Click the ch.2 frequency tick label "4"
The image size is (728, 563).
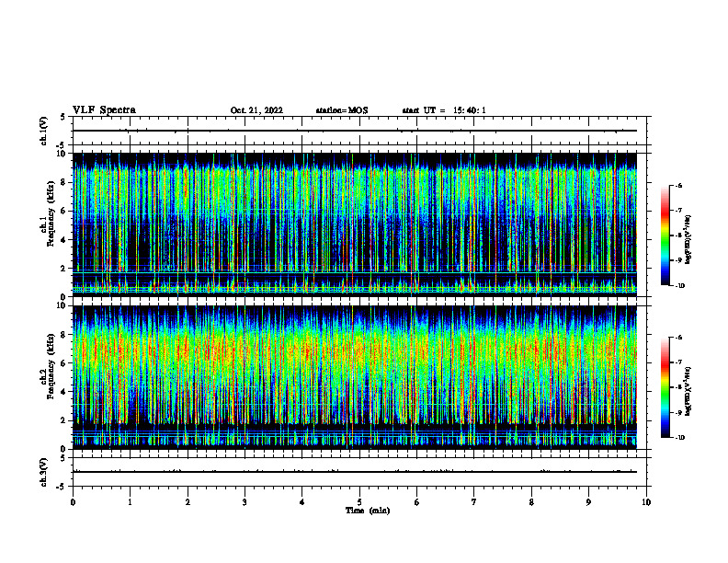click(x=64, y=392)
